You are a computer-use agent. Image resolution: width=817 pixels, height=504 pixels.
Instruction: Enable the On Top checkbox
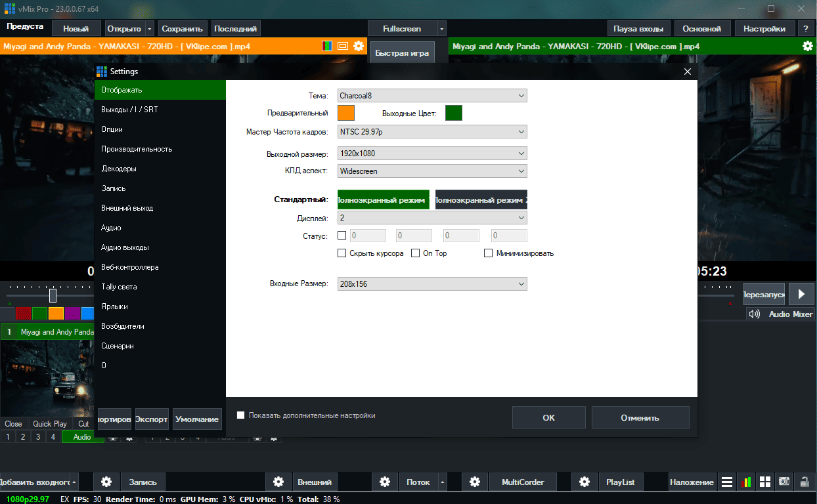coord(415,253)
